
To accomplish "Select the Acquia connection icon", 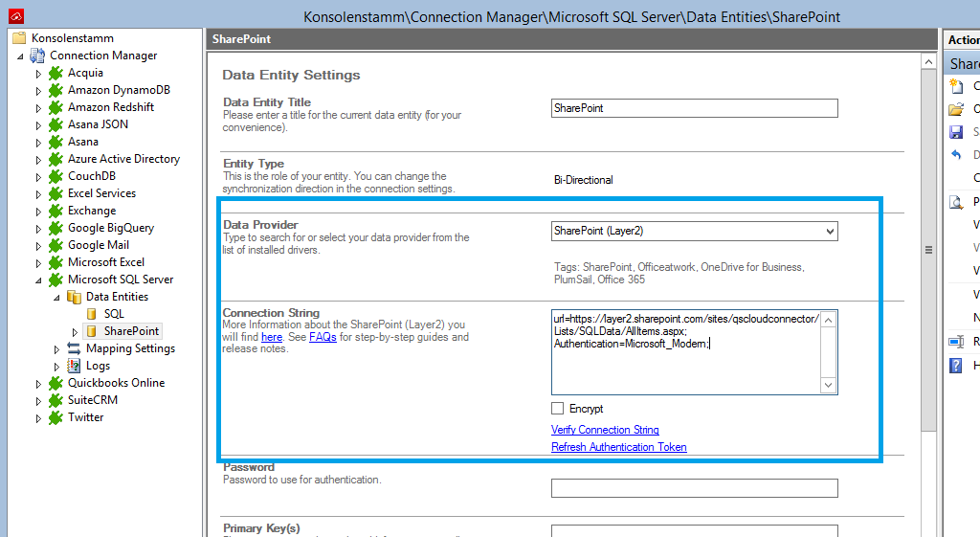I will point(56,73).
